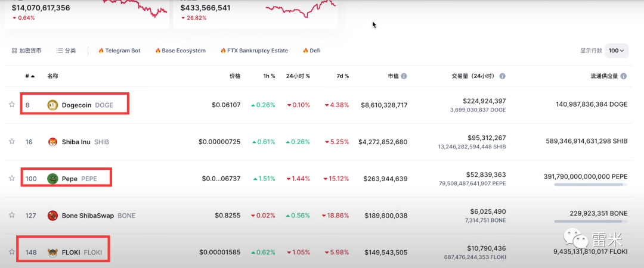Click Pepe circulating supply progress bar
Screen dimensions: 644x268
pyautogui.click(x=590, y=185)
